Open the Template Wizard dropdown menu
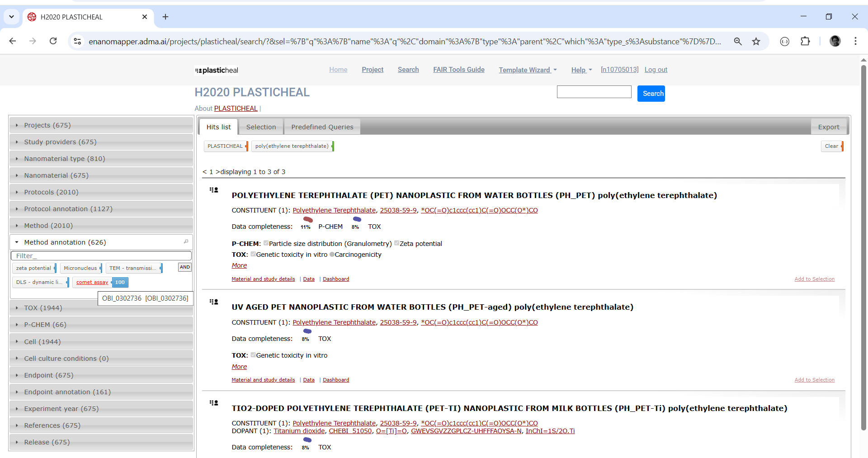The width and height of the screenshot is (868, 458). pos(527,70)
